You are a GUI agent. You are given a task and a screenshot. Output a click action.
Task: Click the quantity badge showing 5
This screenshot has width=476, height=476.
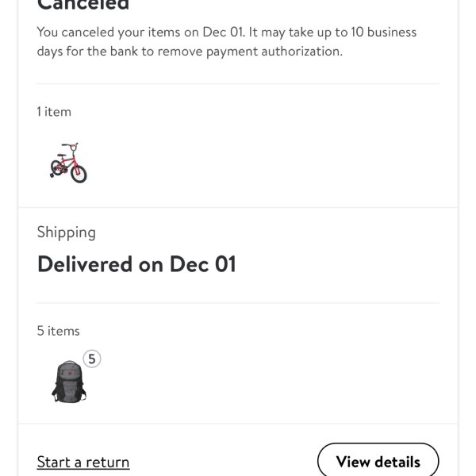(x=91, y=359)
